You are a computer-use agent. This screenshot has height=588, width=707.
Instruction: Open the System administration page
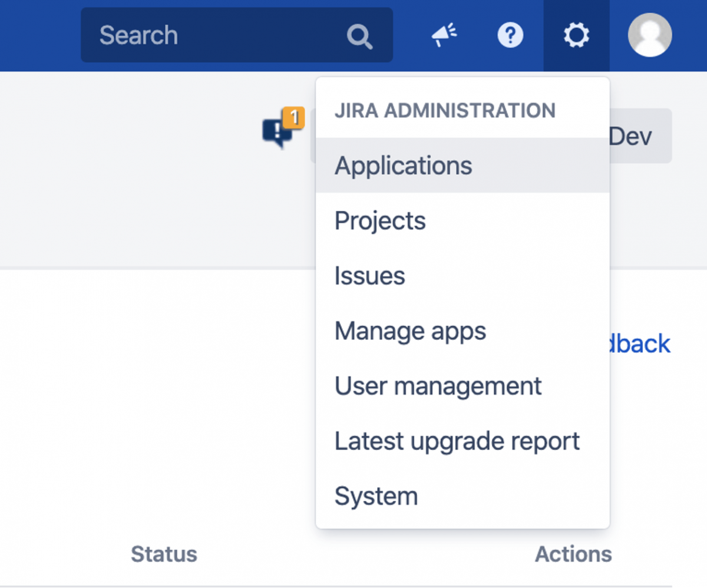[x=376, y=495]
